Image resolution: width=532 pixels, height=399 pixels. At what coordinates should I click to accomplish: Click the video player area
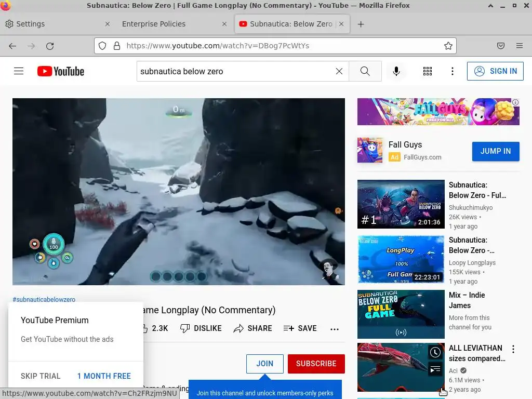click(179, 192)
